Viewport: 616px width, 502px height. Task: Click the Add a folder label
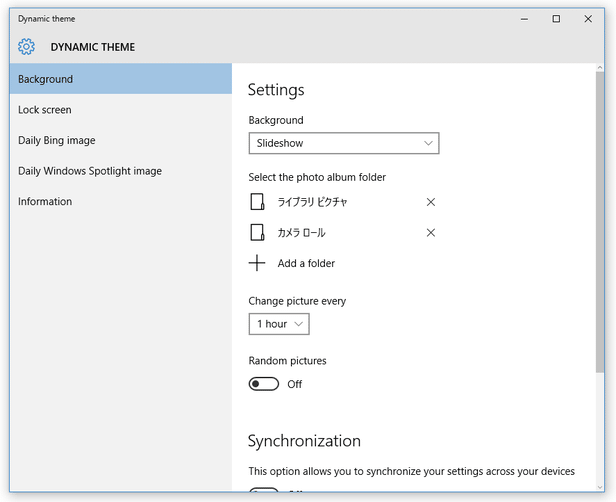(306, 263)
